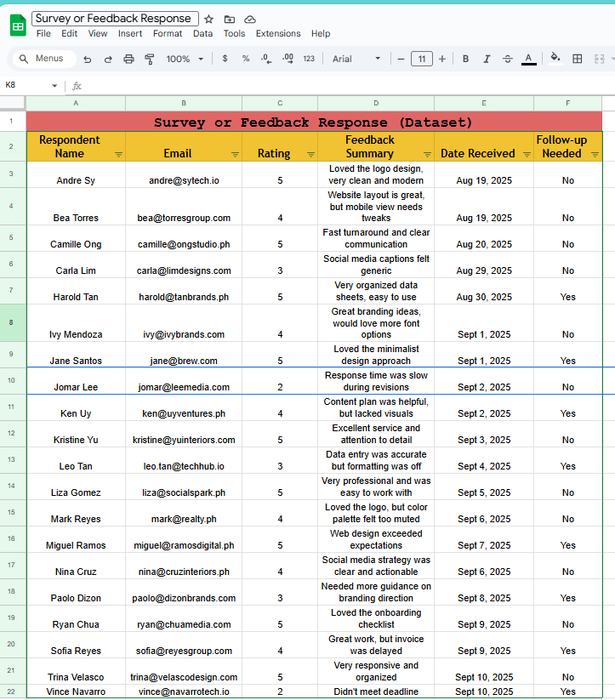Select Harold Tan's Follow-up Yes cell
Screen dimensions: 615x700
pos(568,292)
